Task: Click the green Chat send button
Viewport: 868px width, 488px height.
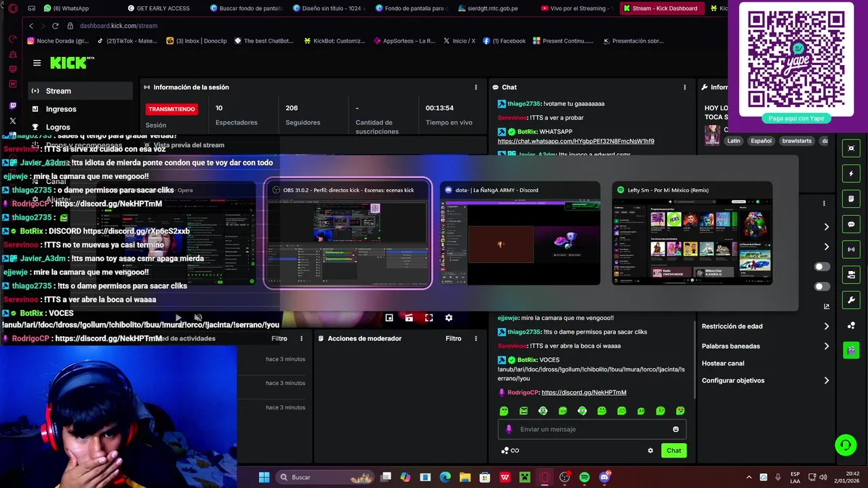Action: (673, 451)
